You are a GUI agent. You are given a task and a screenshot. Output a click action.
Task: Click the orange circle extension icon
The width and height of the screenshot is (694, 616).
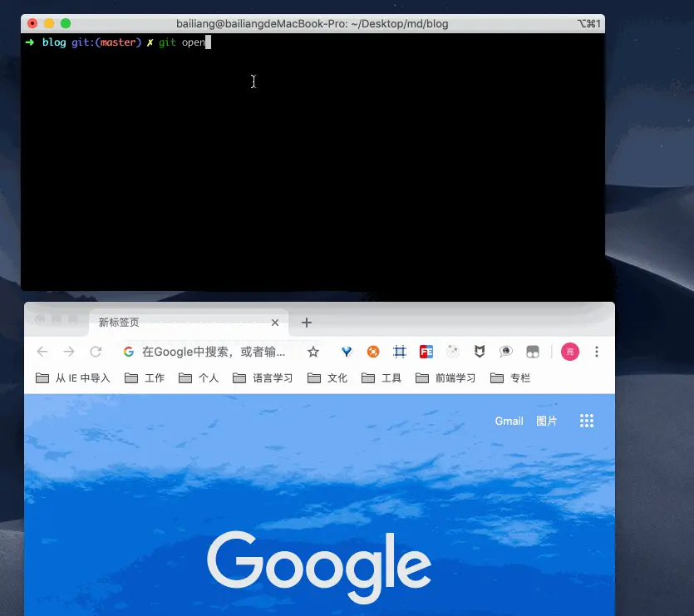click(x=373, y=352)
